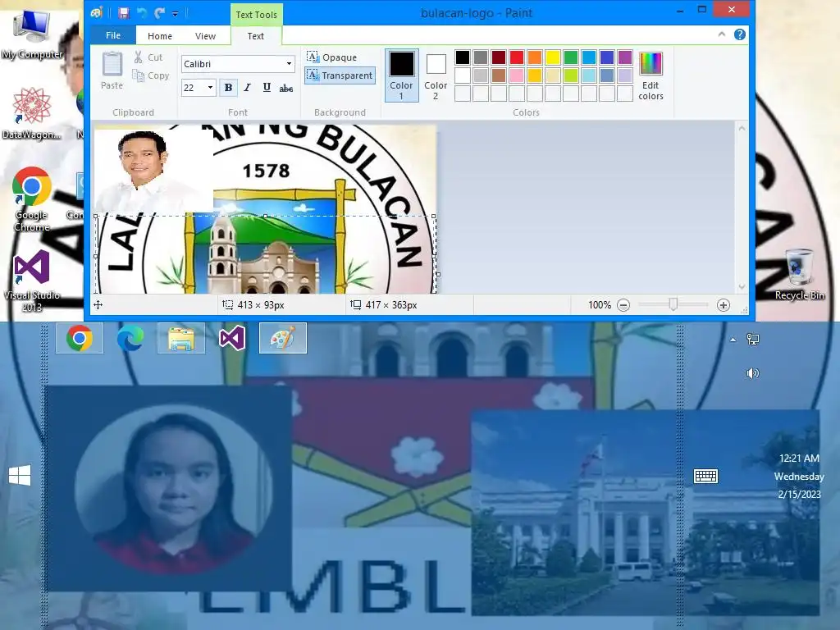840x630 pixels.
Task: Select the Color 1 foreground box
Action: (402, 75)
